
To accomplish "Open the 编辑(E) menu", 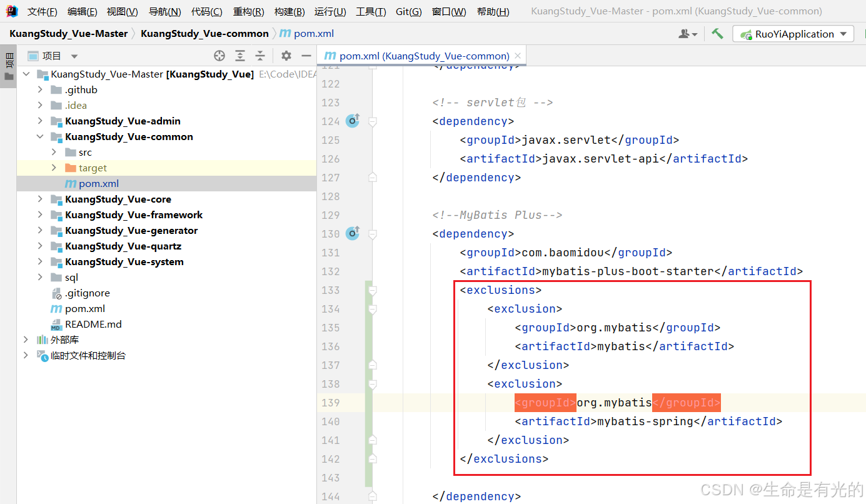I will point(82,12).
